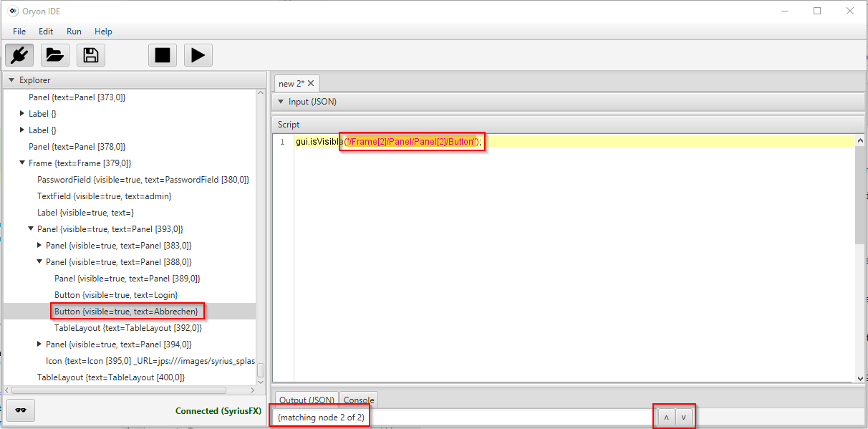Open the File menu

(x=19, y=32)
